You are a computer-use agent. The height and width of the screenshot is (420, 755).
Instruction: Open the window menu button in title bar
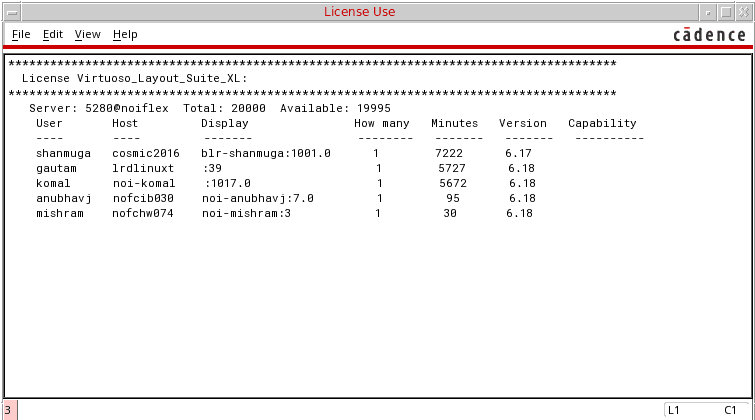(13, 13)
